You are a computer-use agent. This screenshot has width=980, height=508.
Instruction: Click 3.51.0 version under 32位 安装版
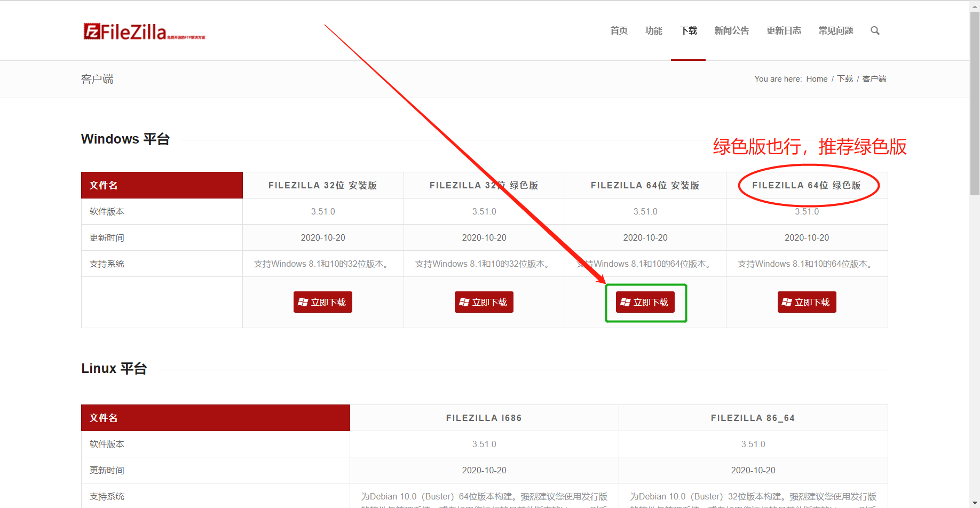(323, 211)
